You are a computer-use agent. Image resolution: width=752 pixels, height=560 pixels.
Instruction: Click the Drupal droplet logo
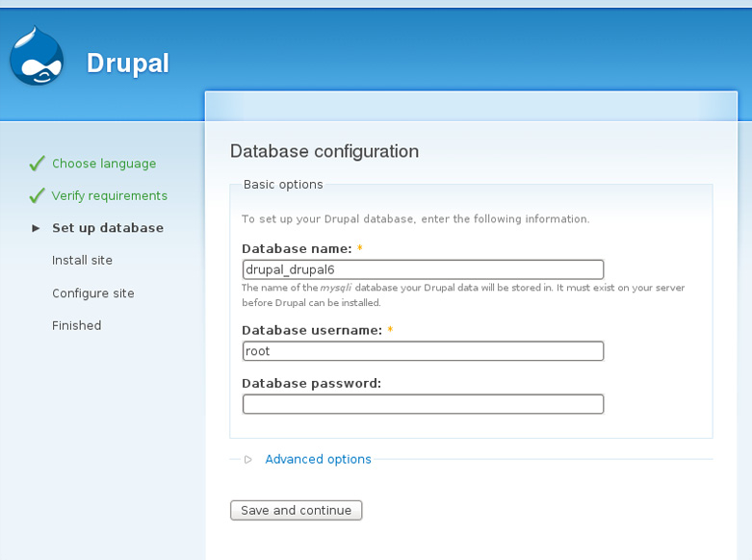[x=37, y=57]
